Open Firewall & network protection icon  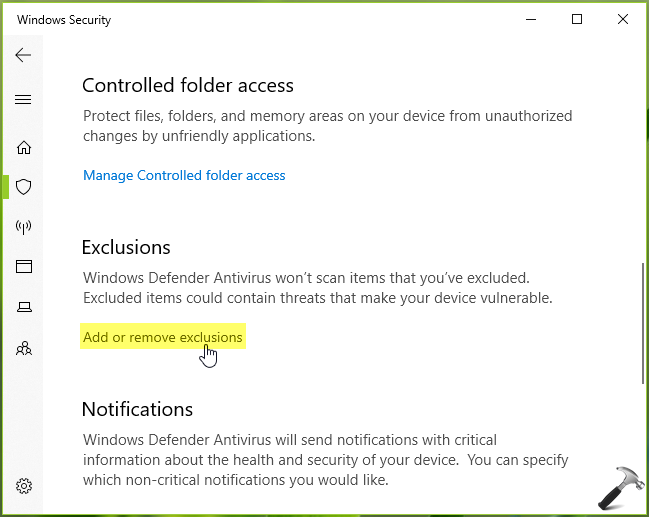[24, 227]
